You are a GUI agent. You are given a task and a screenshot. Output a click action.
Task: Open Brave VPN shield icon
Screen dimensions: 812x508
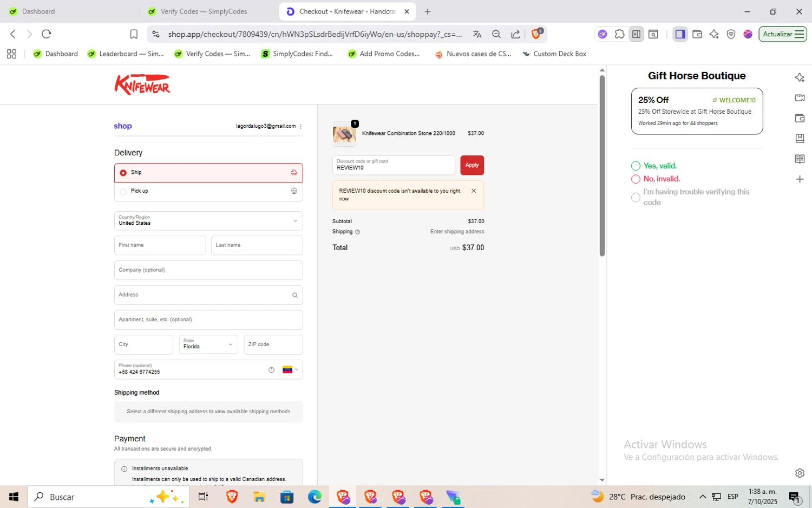pyautogui.click(x=731, y=34)
